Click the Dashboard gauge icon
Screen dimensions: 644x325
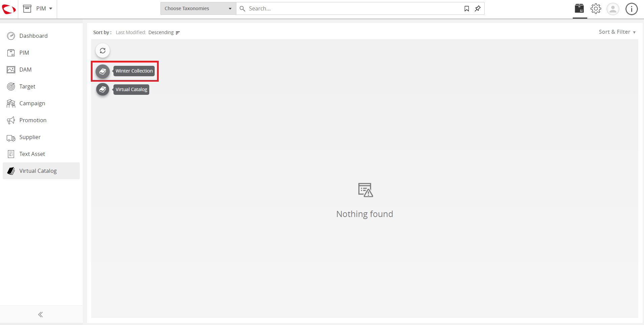pyautogui.click(x=11, y=36)
